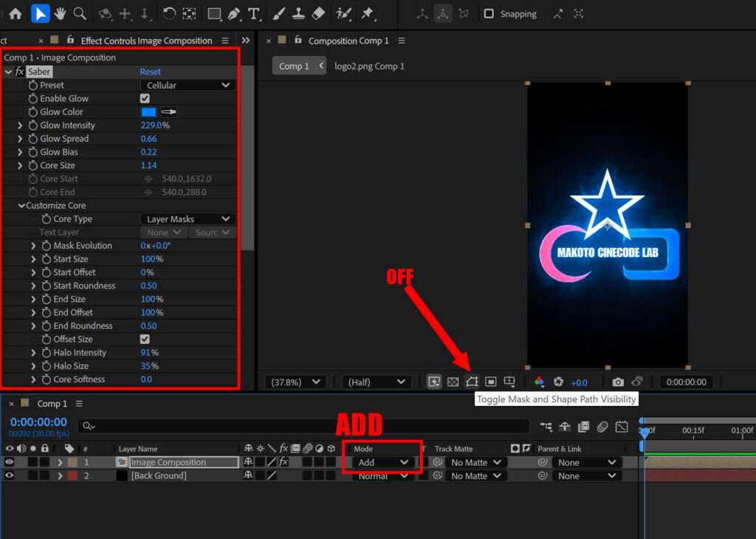Screen dimensions: 756x539
Task: Enable motion blur for timeline layers
Action: click(602, 427)
